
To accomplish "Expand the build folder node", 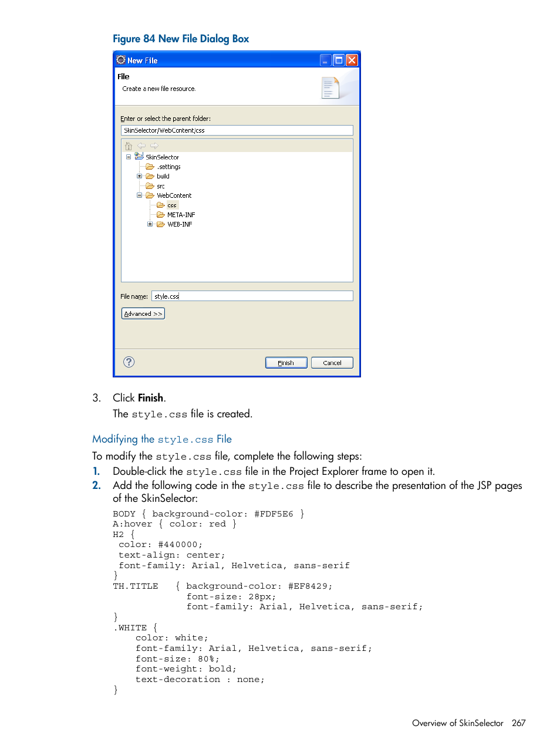I will (140, 176).
